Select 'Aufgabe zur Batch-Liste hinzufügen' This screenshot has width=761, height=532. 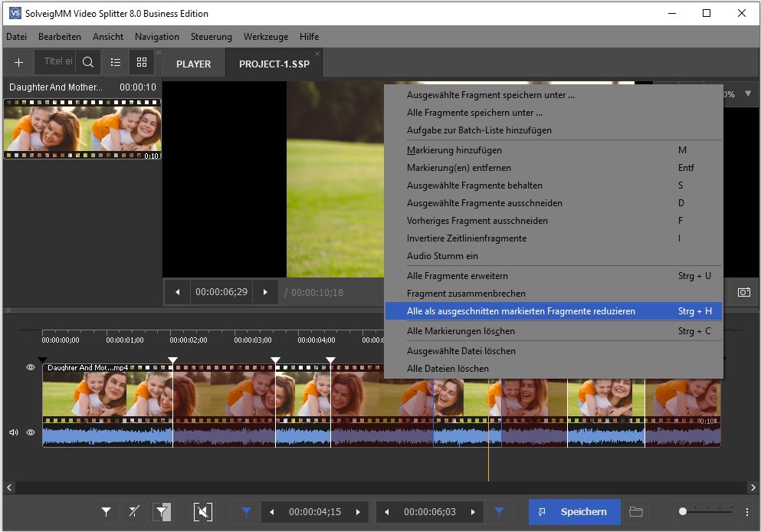point(553,130)
